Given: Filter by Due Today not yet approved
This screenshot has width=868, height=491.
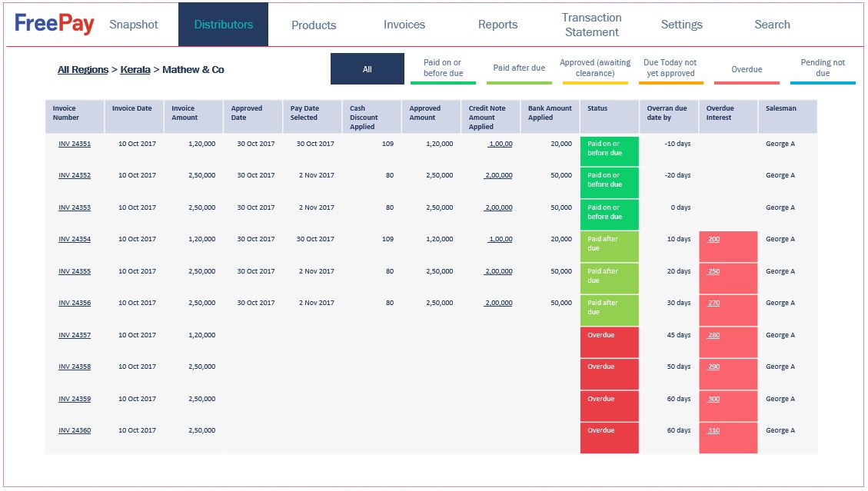Looking at the screenshot, I should coord(671,68).
